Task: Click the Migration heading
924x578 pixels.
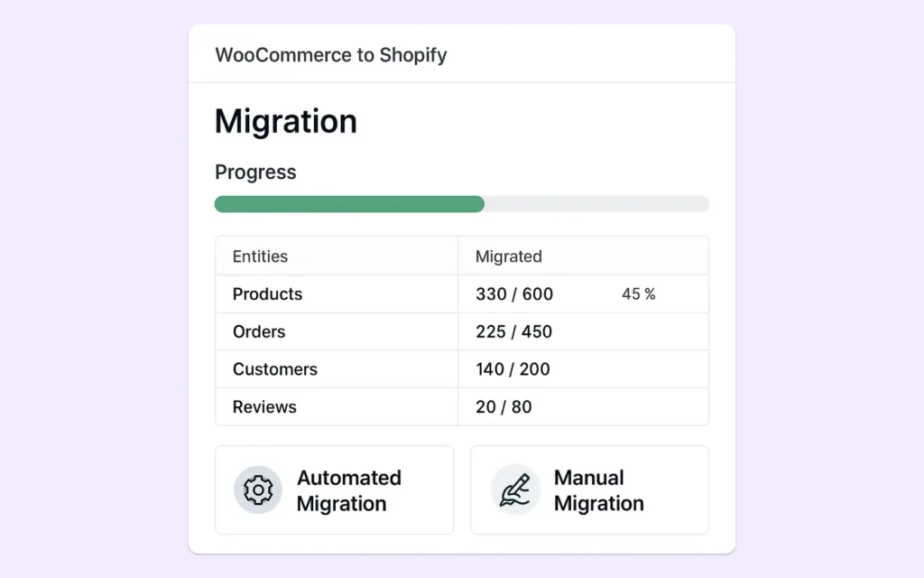Action: (286, 122)
